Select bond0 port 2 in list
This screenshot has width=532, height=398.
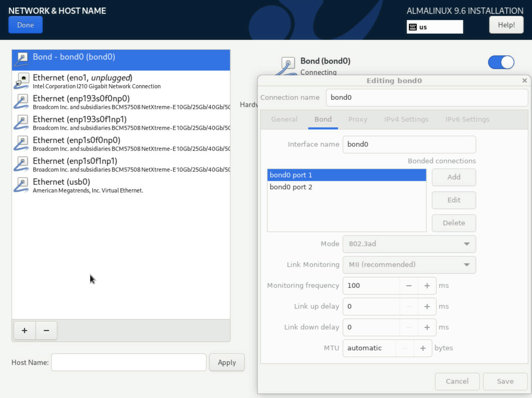click(347, 187)
